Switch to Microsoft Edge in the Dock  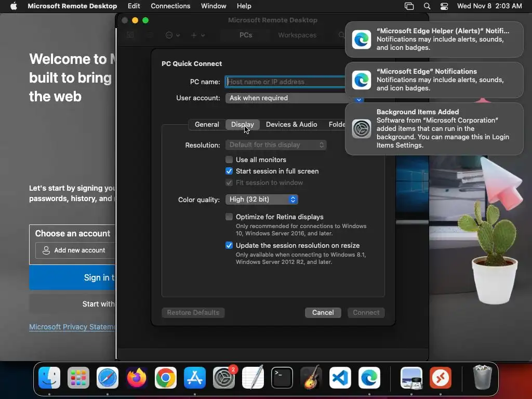pos(369,377)
